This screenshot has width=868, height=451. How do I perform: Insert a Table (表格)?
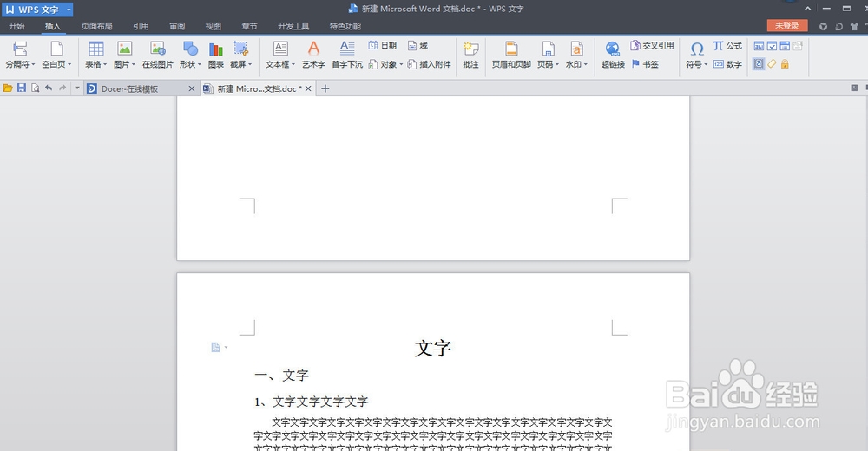95,55
